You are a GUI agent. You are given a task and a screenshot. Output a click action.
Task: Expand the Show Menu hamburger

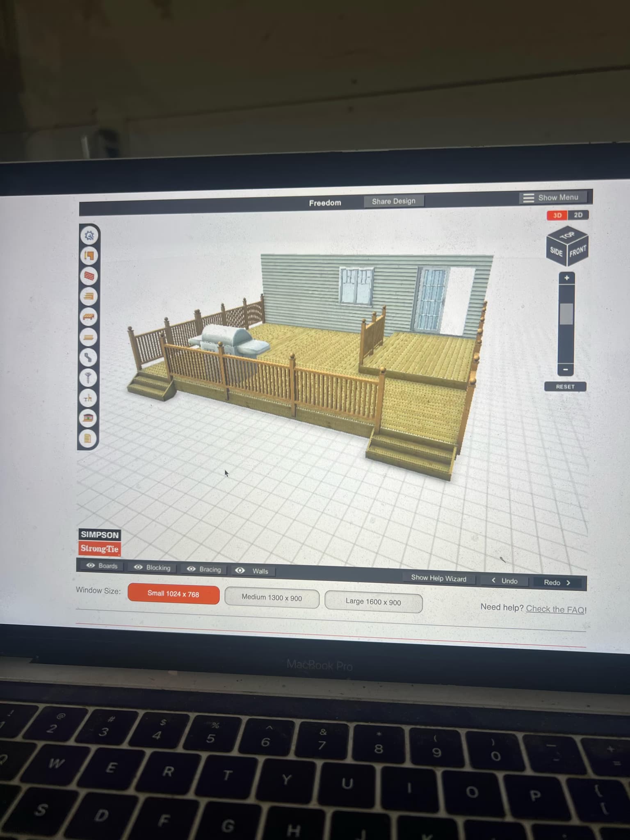pos(528,198)
